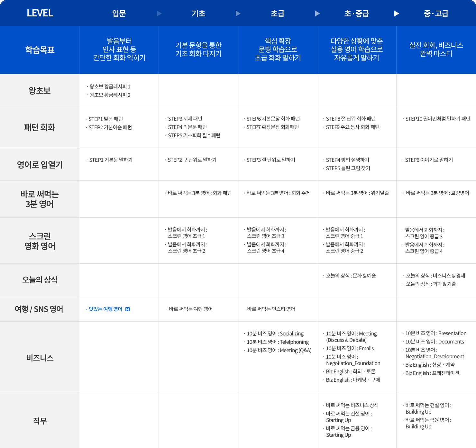Open 오늘의 상식 : 비즈니스 & 경제
This screenshot has width=476, height=448.
pos(435,276)
